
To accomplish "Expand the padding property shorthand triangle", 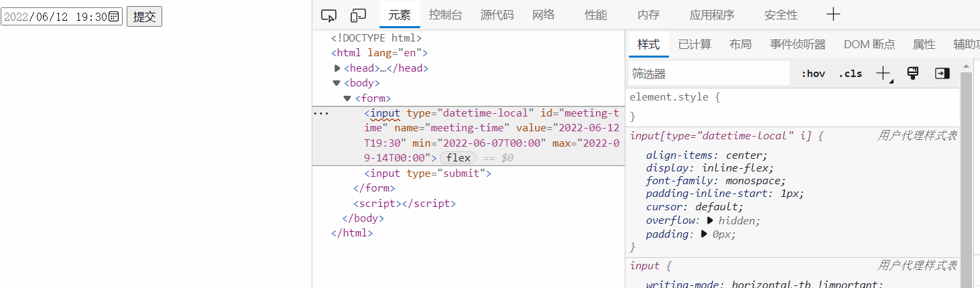I will tap(705, 234).
